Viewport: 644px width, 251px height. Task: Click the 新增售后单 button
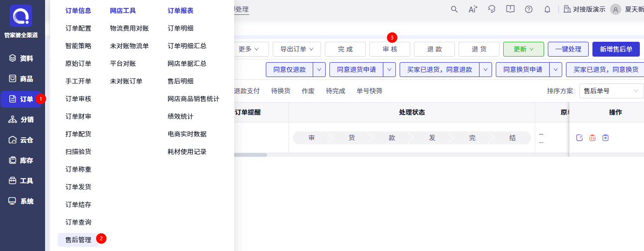(x=616, y=49)
